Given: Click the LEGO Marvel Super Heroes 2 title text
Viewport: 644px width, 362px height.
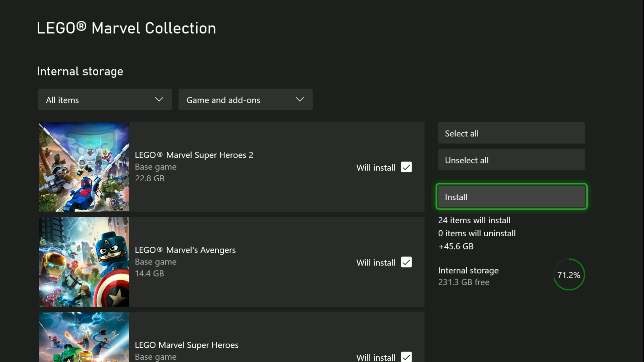Looking at the screenshot, I should 194,155.
